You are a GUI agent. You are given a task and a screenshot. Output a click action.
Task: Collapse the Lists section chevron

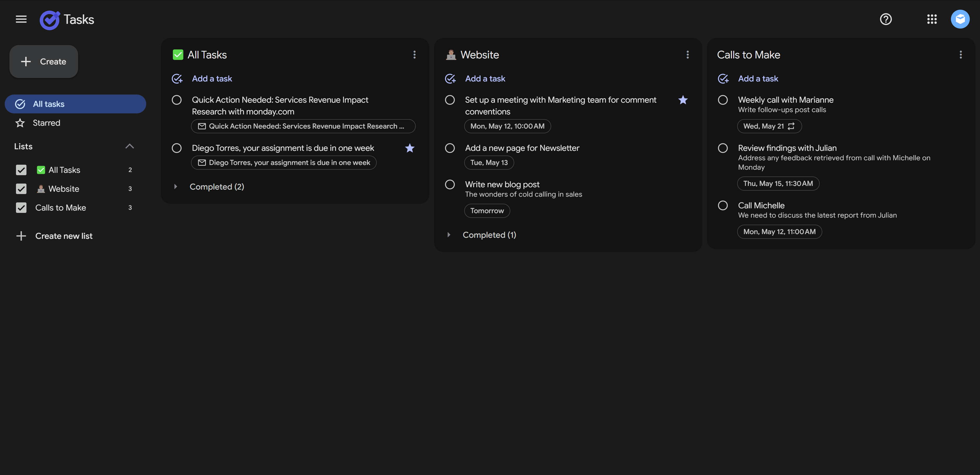click(129, 146)
